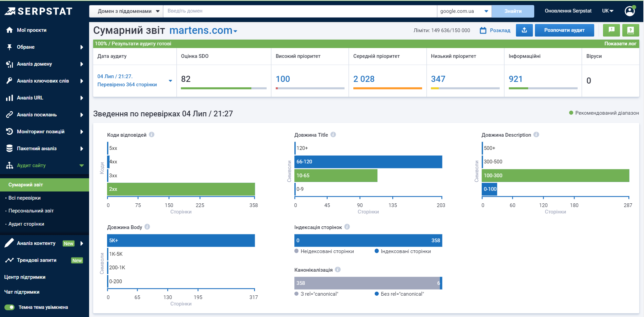Click info icon beside Коди відповідей
This screenshot has width=644, height=317.
click(x=152, y=135)
